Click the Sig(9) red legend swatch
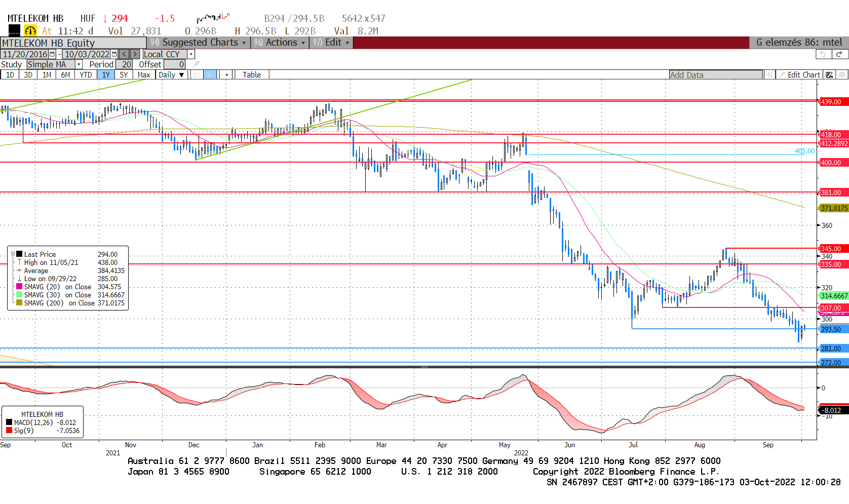This screenshot has height=504, width=849. 9,431
